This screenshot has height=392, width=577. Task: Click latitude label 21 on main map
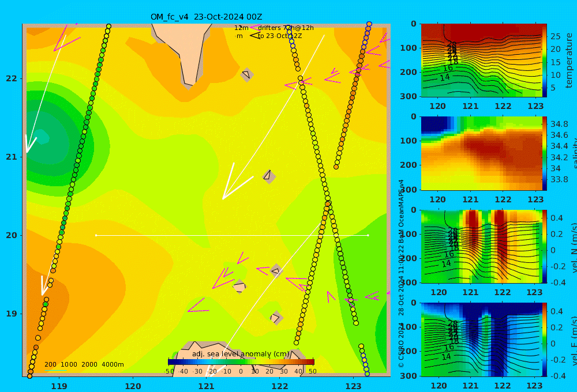12,157
